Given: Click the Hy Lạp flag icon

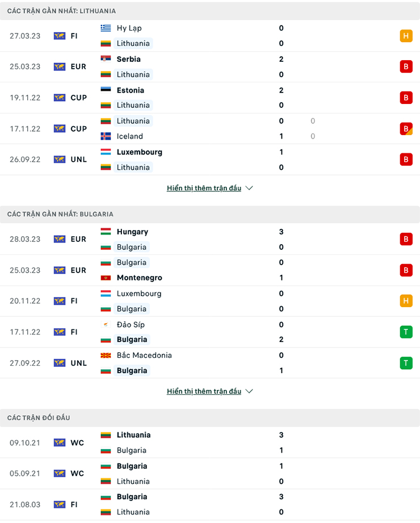Looking at the screenshot, I should 106,28.
